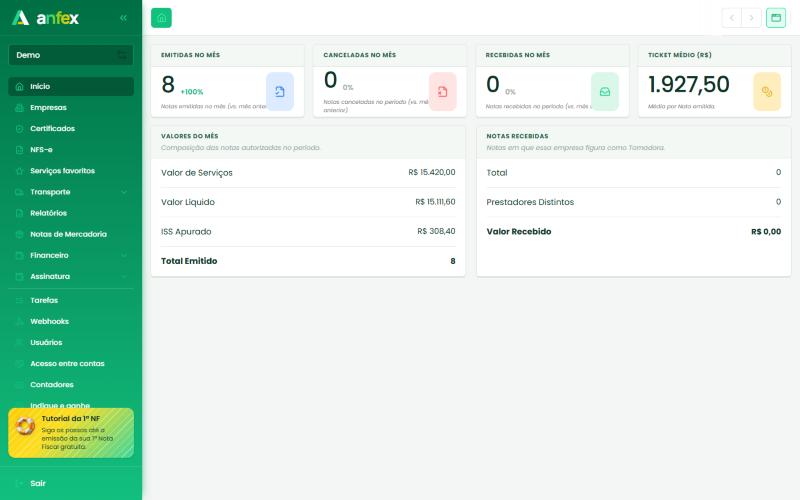Image resolution: width=800 pixels, height=500 pixels.
Task: Click the R$ 15.111,60 Valor Líquido amount
Action: [435, 202]
